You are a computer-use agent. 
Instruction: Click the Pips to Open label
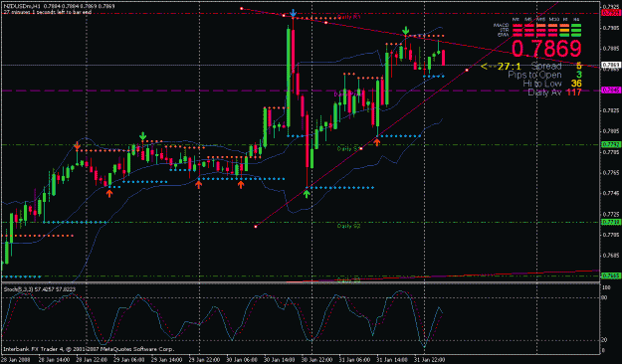pos(534,75)
